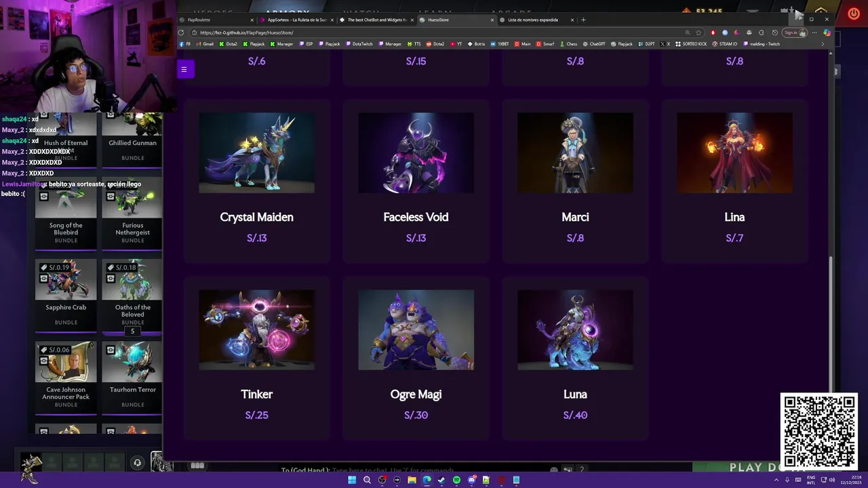868x488 pixels.
Task: Select the Ogre Magi item image
Action: click(416, 330)
